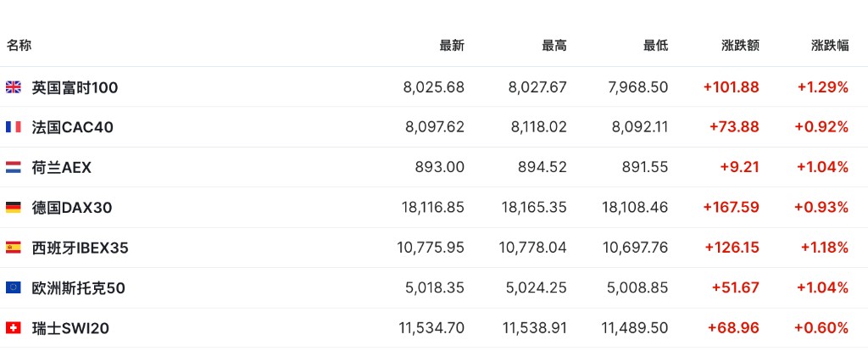
Task: Click the 名称 column header
Action: click(19, 46)
